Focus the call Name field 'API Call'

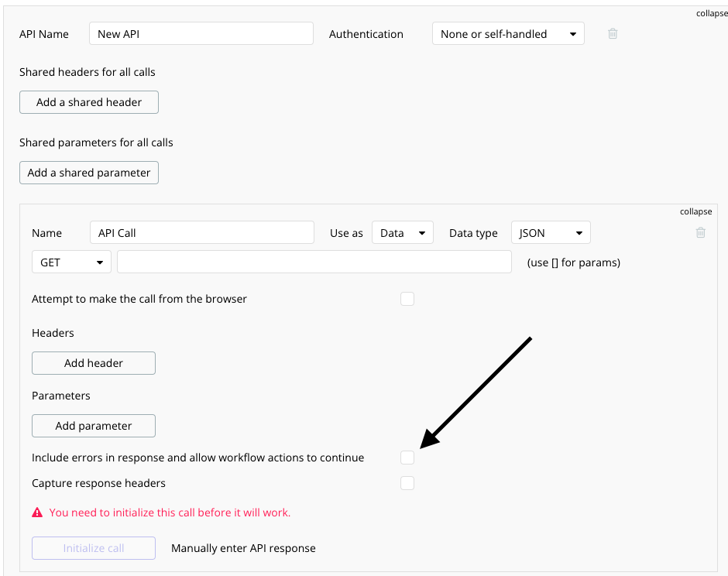(202, 232)
